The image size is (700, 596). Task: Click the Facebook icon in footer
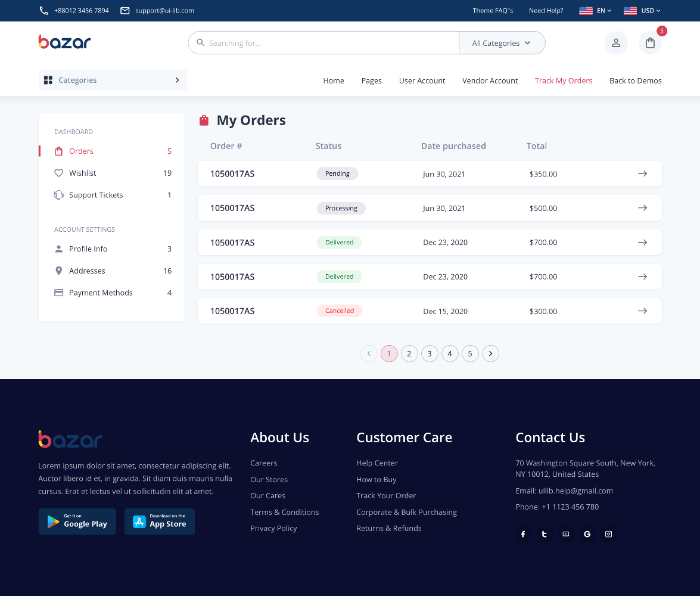523,534
